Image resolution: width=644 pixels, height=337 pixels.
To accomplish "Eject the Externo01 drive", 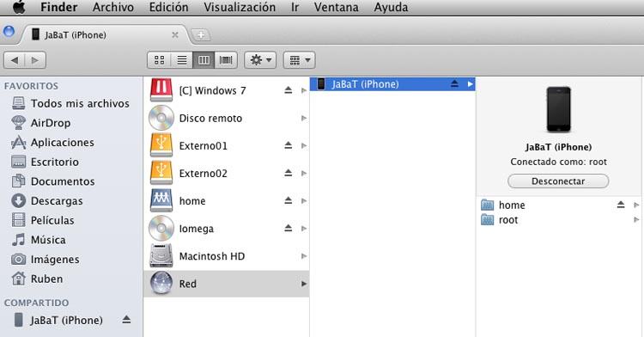I will 289,145.
